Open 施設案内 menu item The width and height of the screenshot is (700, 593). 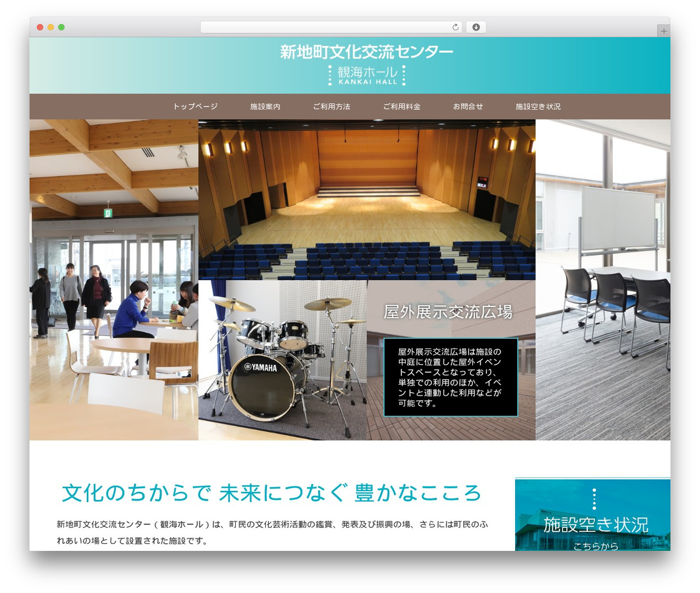coord(265,107)
